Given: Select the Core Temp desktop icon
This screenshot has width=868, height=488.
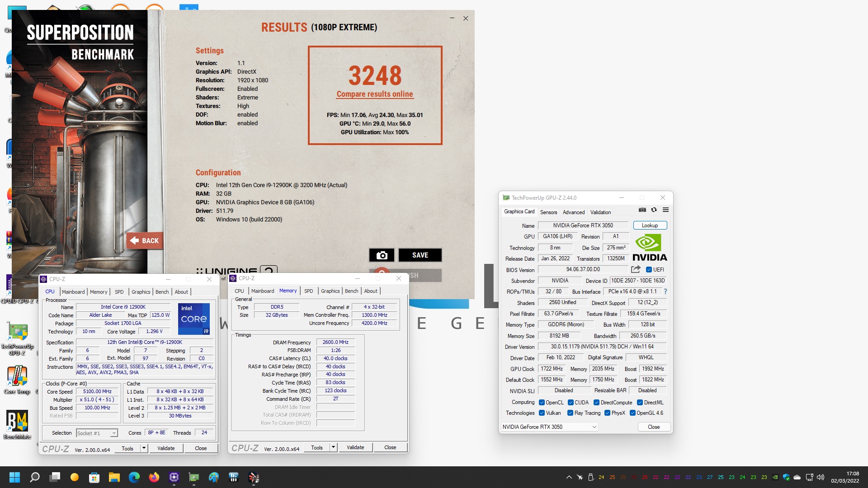Looking at the screenshot, I should pyautogui.click(x=17, y=380).
